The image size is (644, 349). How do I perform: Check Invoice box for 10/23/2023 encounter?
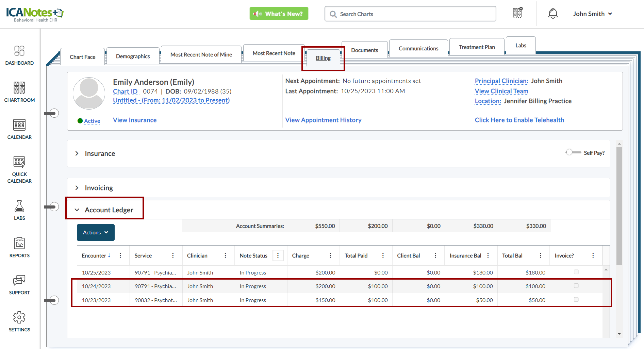coord(576,300)
